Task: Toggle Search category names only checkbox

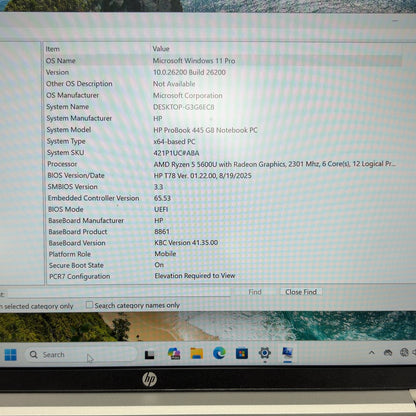Action: coord(89,305)
